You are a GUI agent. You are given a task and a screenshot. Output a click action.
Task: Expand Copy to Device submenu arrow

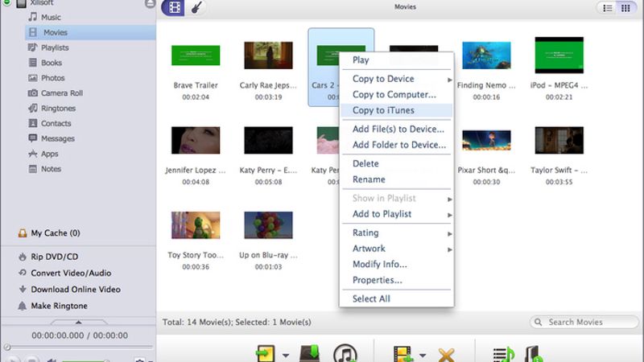point(449,80)
